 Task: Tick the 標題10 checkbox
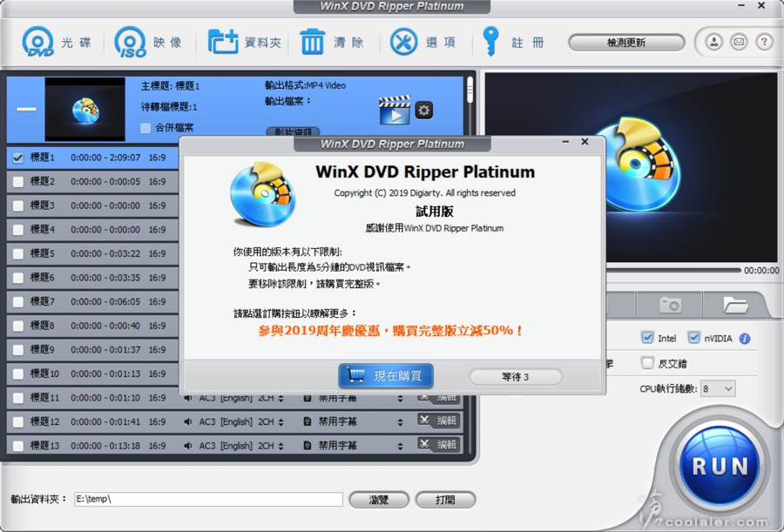pos(18,374)
